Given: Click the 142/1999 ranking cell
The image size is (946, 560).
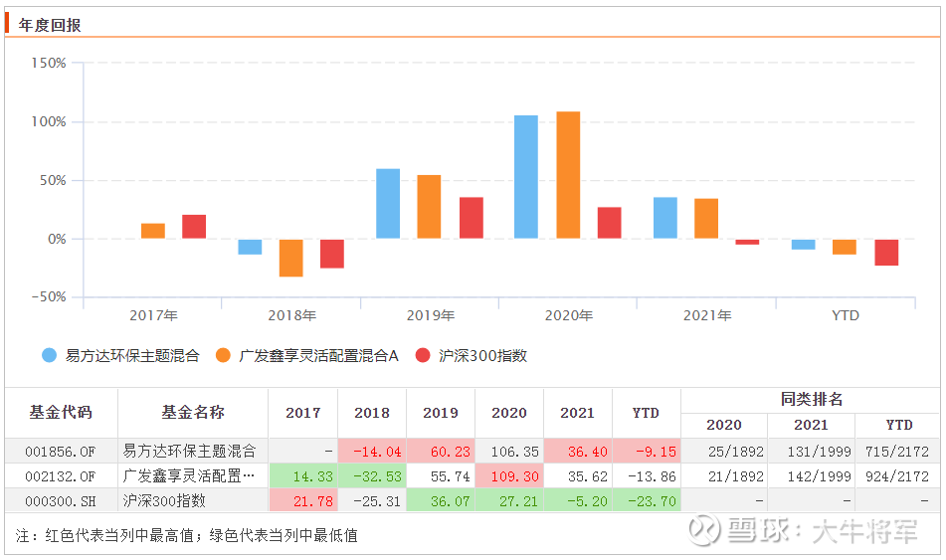Looking at the screenshot, I should (x=812, y=476).
